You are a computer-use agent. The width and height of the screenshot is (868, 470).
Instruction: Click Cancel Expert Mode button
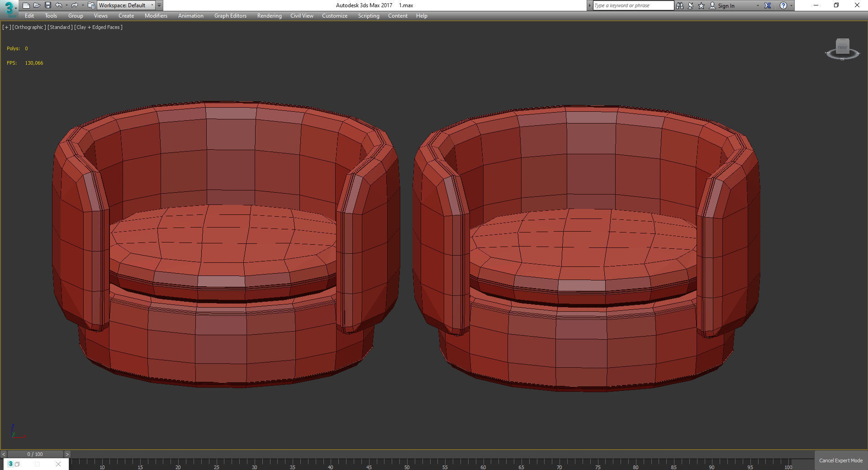click(x=841, y=461)
